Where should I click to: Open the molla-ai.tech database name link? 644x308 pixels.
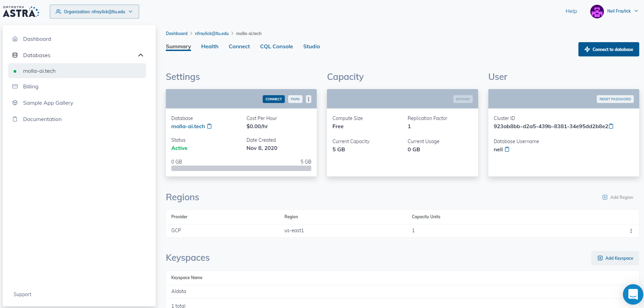click(188, 126)
